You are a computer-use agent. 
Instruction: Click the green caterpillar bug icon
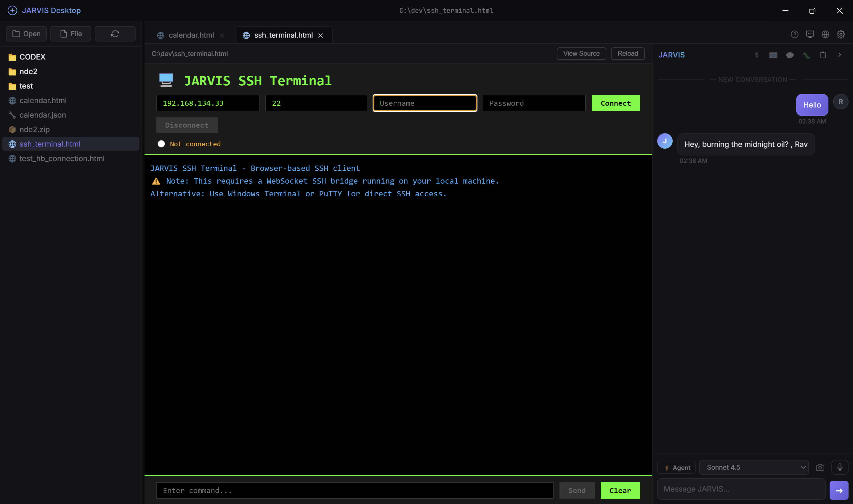[x=806, y=55]
